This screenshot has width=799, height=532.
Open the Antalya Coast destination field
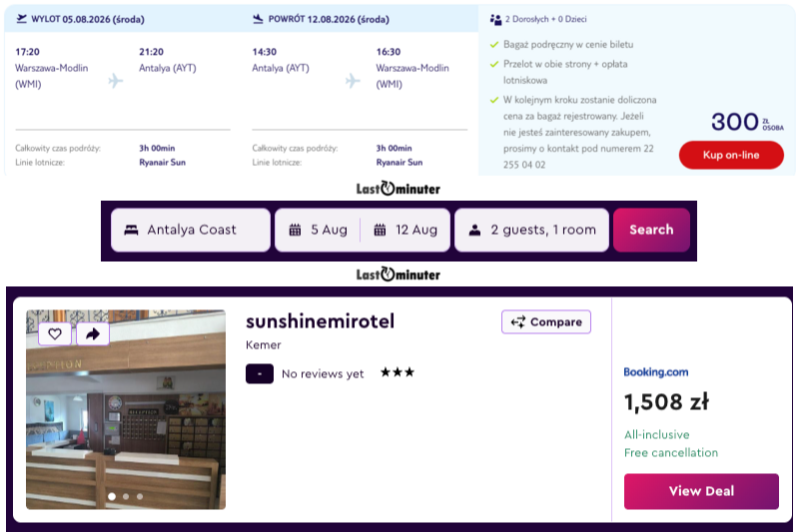pyautogui.click(x=191, y=230)
